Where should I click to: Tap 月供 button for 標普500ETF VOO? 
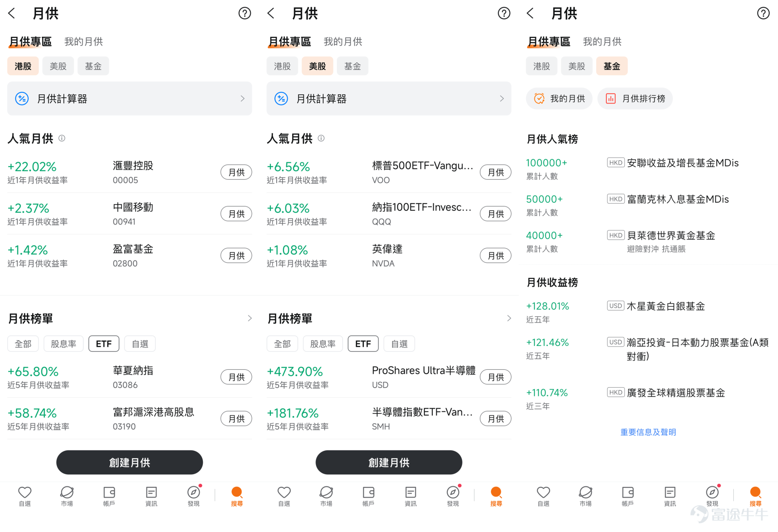(x=495, y=172)
